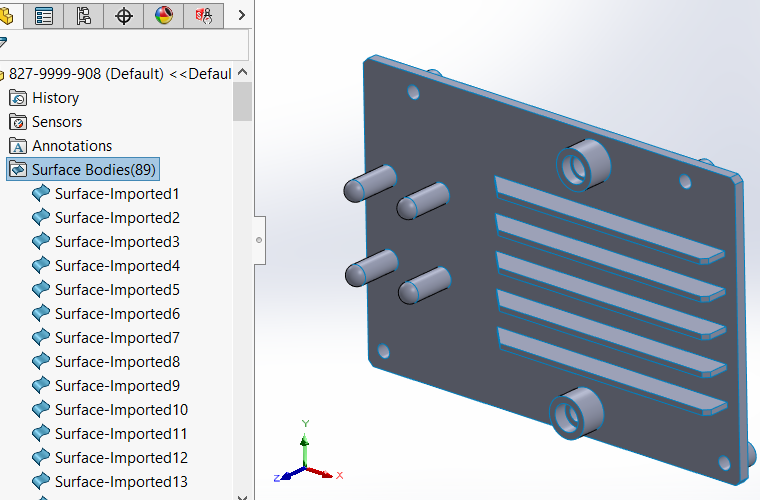
Task: Select Surface-Imported8 label
Action: click(117, 361)
